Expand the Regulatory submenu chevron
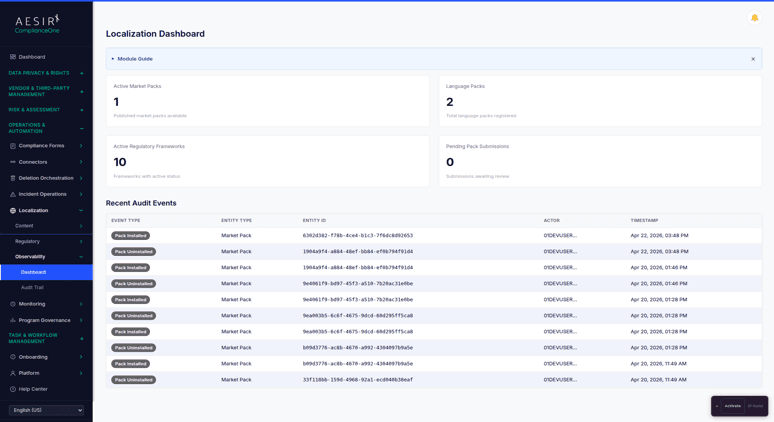 (81, 241)
